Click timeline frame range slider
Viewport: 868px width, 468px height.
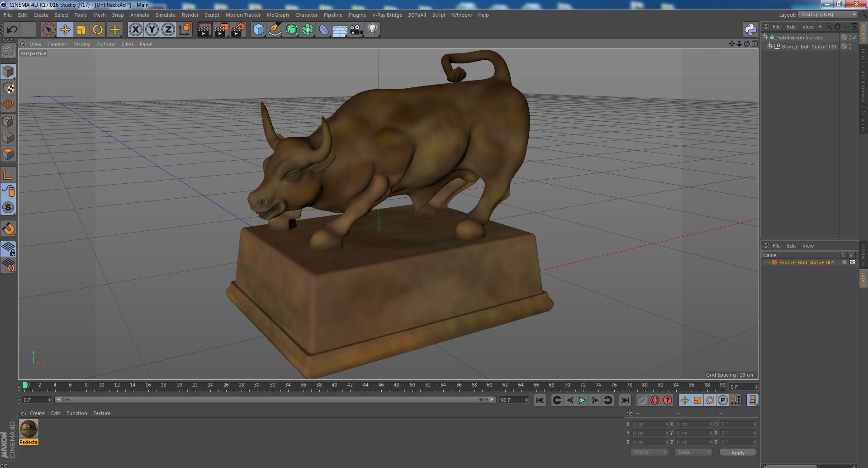275,400
